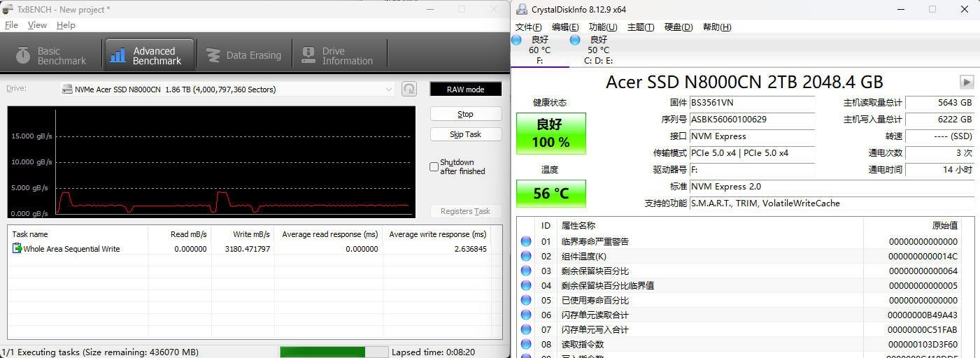Enable Shutdown after finished checkbox
Image resolution: width=980 pixels, height=358 pixels.
tap(434, 166)
